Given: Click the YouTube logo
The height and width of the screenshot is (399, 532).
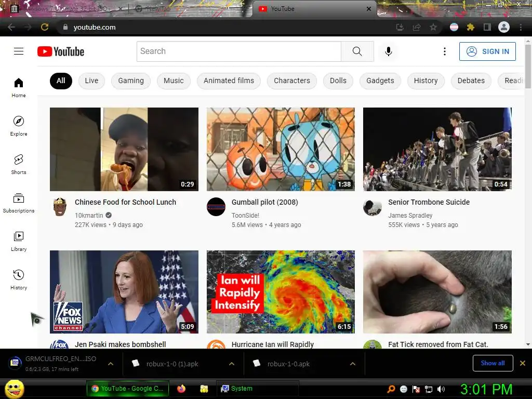Looking at the screenshot, I should pos(61,51).
